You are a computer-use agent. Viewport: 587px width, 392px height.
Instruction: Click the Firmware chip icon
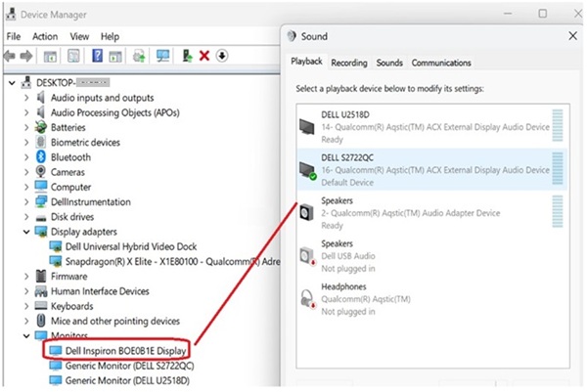(41, 276)
